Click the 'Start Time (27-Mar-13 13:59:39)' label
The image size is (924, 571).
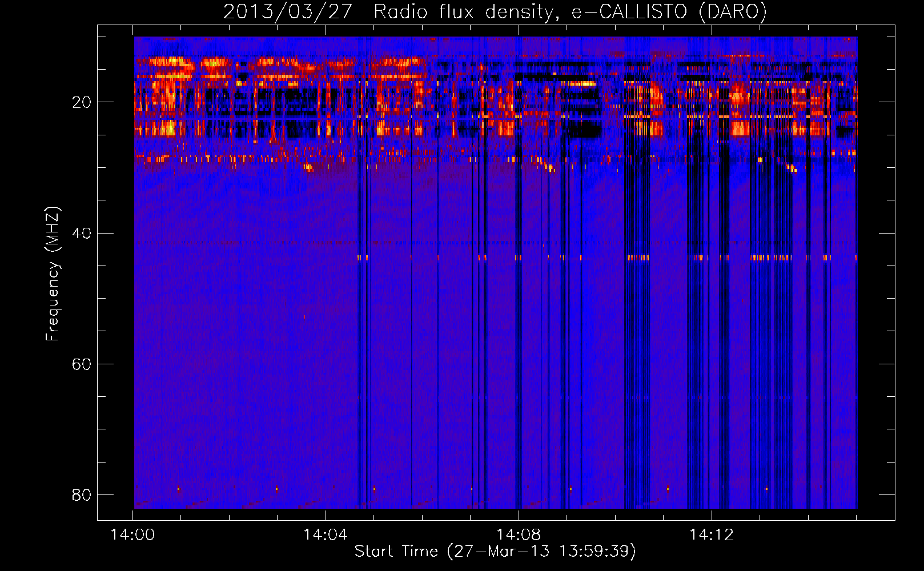[x=495, y=552]
